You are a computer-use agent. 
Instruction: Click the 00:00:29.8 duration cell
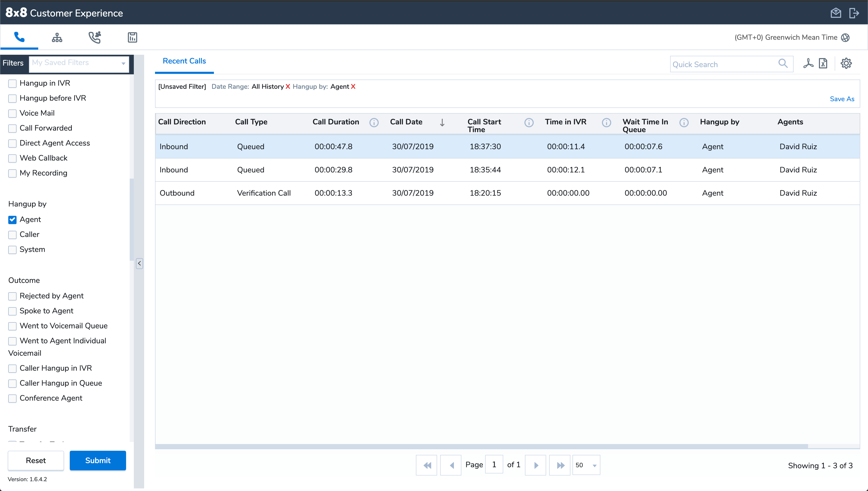(334, 170)
